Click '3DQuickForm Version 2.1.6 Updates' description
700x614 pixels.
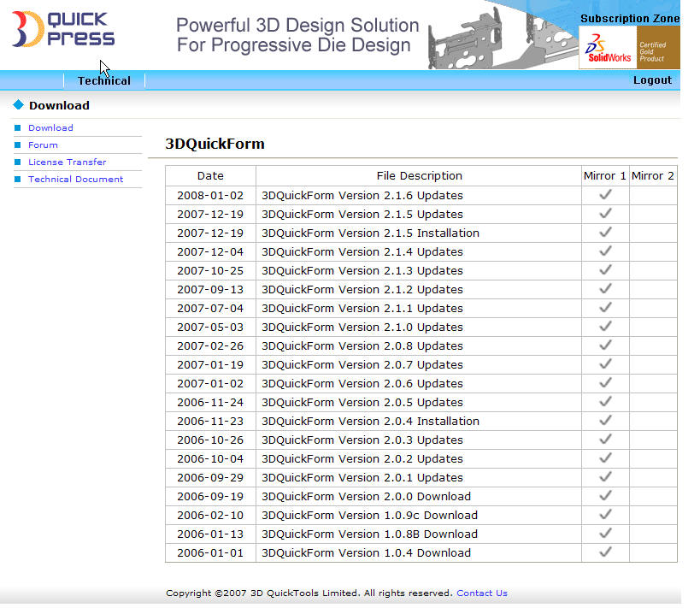tap(362, 196)
